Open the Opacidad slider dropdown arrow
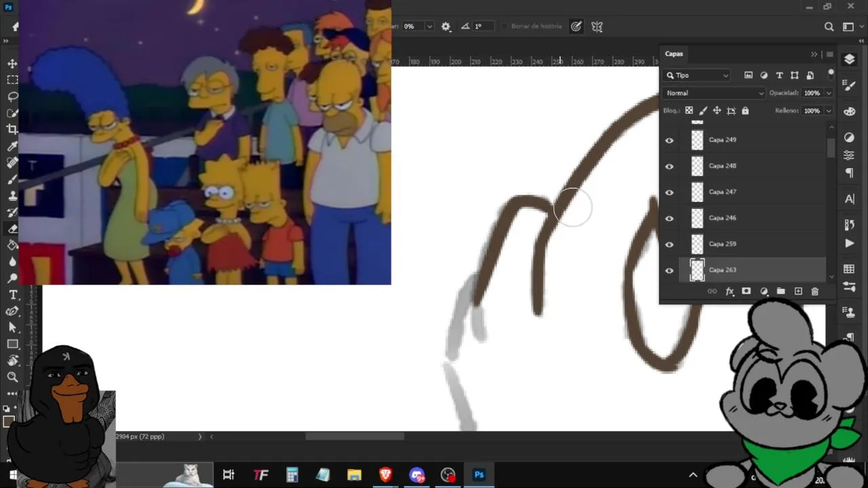 (x=828, y=93)
